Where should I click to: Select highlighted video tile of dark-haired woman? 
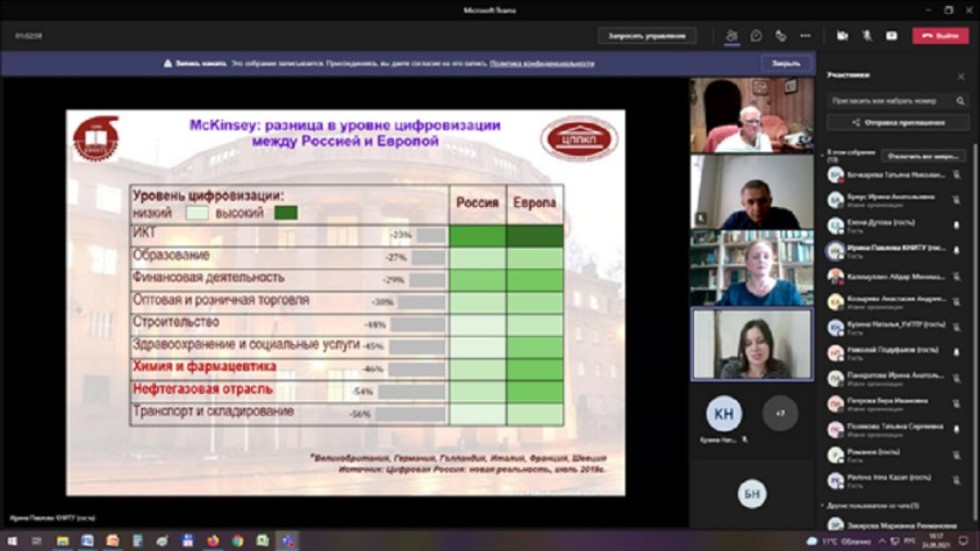coord(752,344)
